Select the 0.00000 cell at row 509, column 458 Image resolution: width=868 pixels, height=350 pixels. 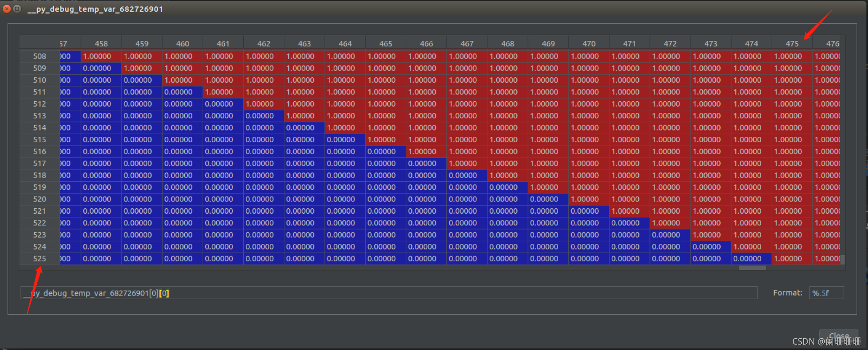point(101,68)
